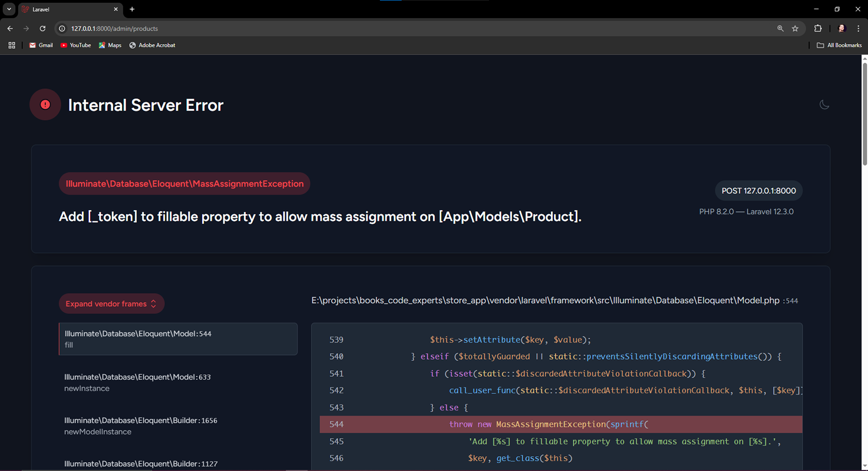Toggle dark mode with moon icon
This screenshot has width=868, height=471.
(x=824, y=105)
